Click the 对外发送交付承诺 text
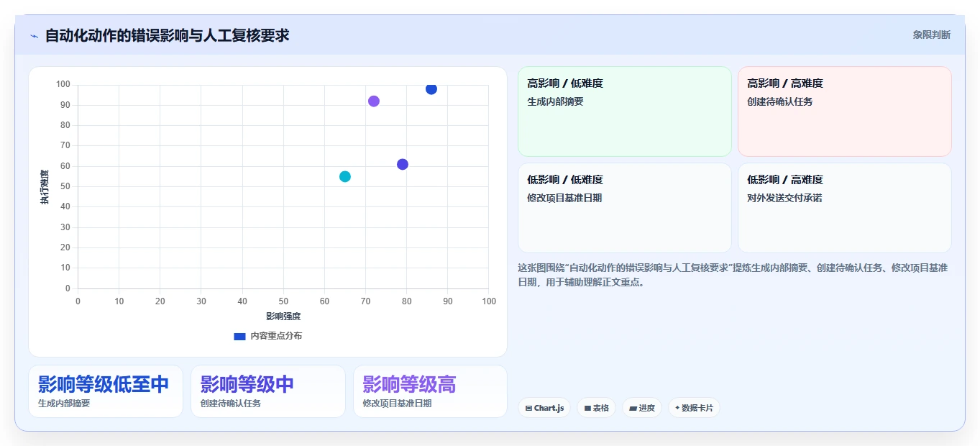Screen dimensions: 980x446 [x=784, y=198]
